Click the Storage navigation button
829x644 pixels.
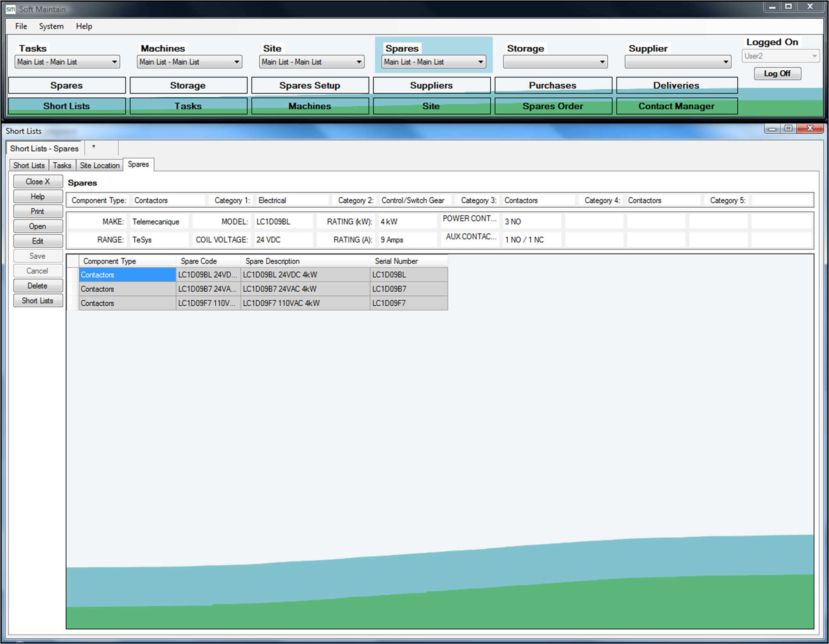pyautogui.click(x=188, y=85)
